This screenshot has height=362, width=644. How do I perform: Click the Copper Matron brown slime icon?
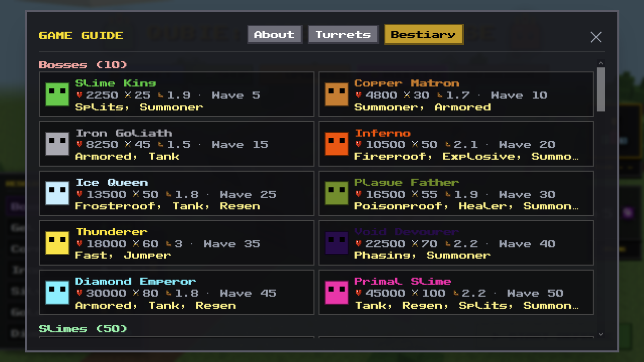click(x=337, y=95)
